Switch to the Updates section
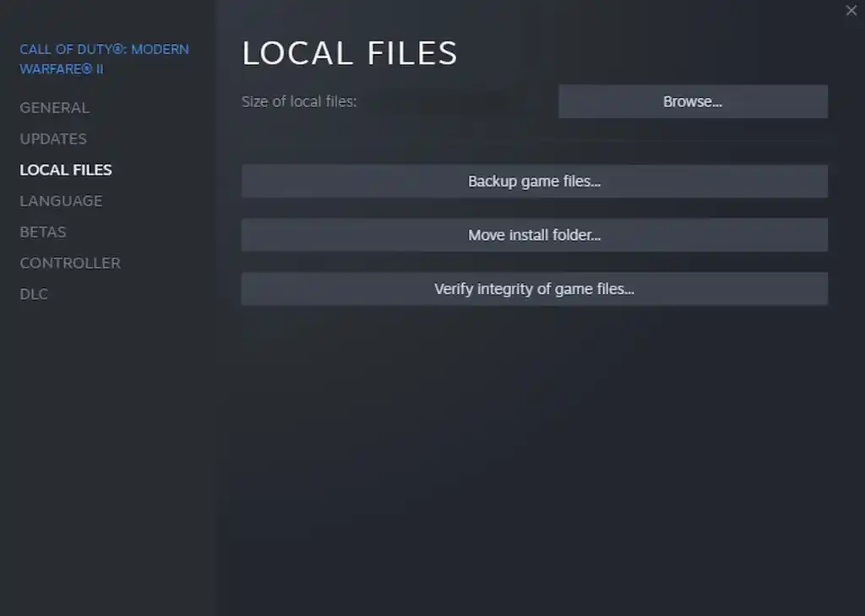 pyautogui.click(x=53, y=139)
